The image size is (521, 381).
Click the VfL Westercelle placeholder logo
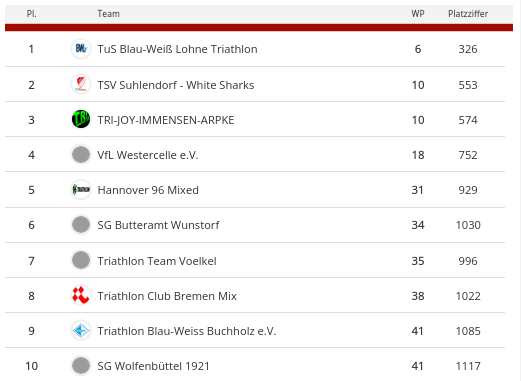81,154
